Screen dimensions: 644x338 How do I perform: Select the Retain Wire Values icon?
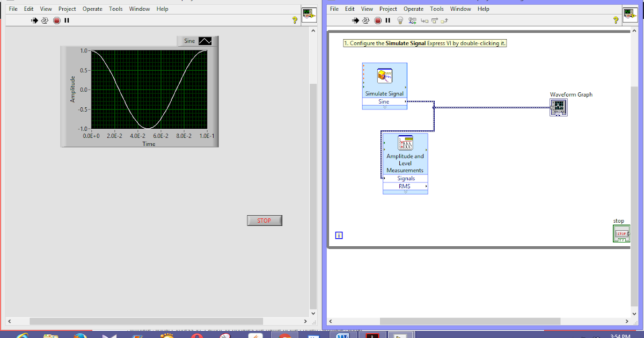(x=413, y=20)
